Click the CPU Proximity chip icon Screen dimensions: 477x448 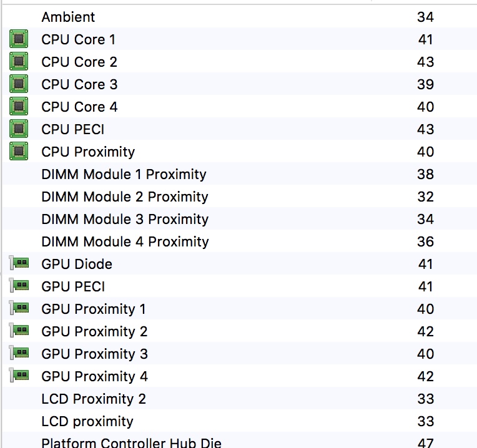19,152
